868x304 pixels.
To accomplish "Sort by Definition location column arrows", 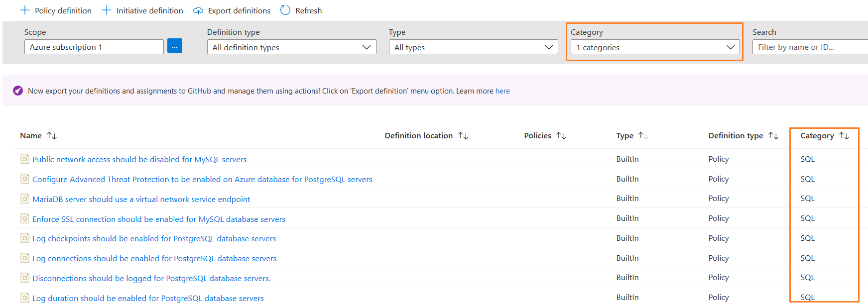I will point(463,135).
